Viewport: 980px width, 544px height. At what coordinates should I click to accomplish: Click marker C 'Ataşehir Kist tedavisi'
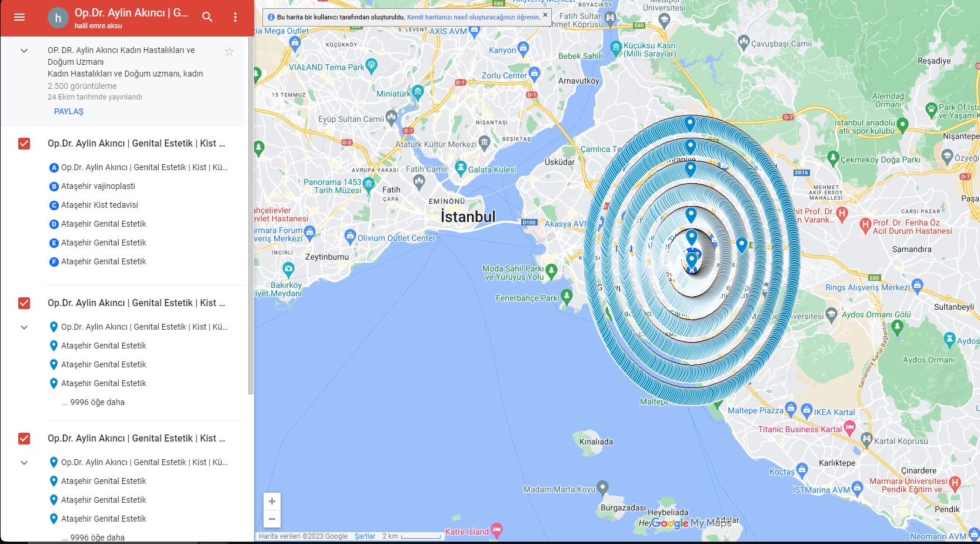[54, 205]
